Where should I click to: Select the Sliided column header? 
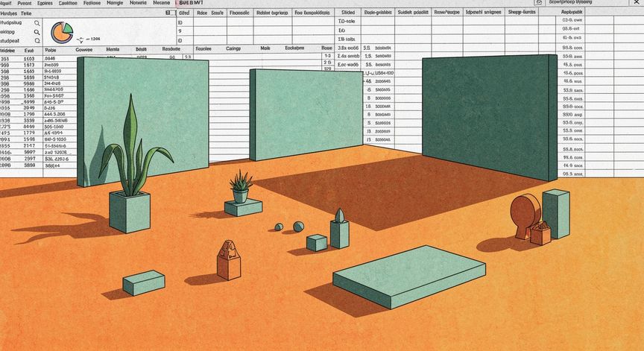pyautogui.click(x=348, y=13)
